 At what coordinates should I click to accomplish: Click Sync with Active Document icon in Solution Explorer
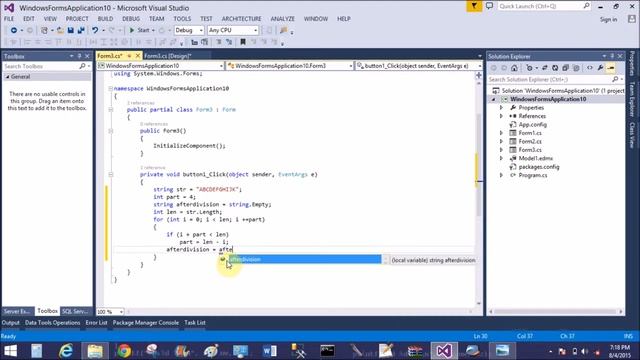pos(544,68)
